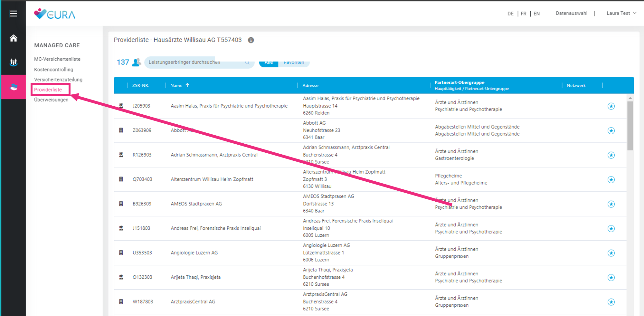
Task: Click person icon for R126903 row
Action: pyautogui.click(x=121, y=155)
